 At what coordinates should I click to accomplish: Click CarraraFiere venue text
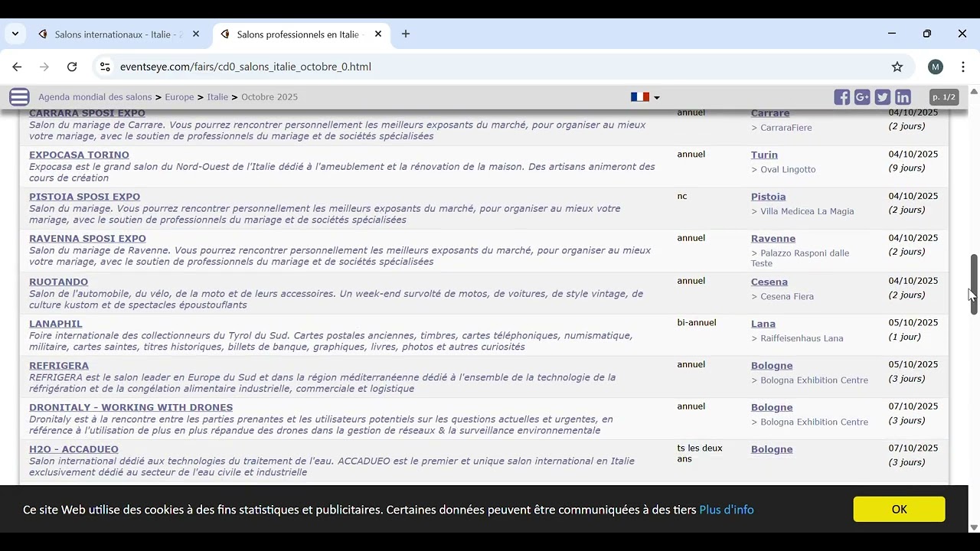(786, 128)
